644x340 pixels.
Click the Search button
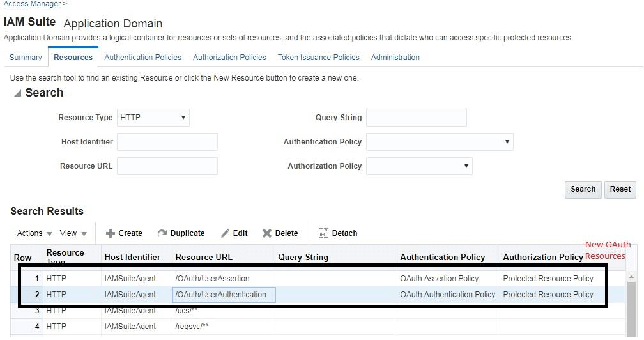click(x=583, y=189)
